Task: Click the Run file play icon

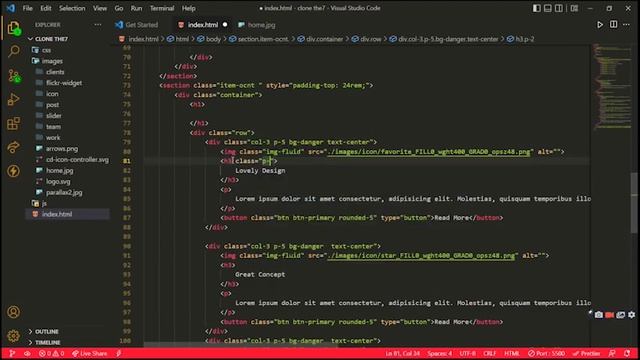Action: (x=600, y=25)
